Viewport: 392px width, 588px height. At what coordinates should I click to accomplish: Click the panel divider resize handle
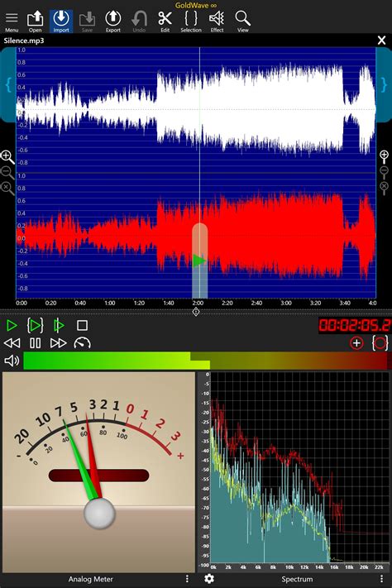[196, 312]
